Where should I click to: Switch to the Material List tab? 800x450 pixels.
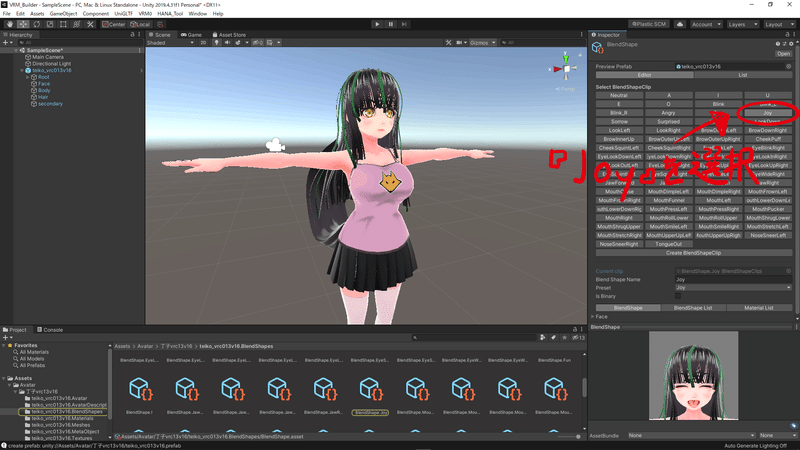759,308
